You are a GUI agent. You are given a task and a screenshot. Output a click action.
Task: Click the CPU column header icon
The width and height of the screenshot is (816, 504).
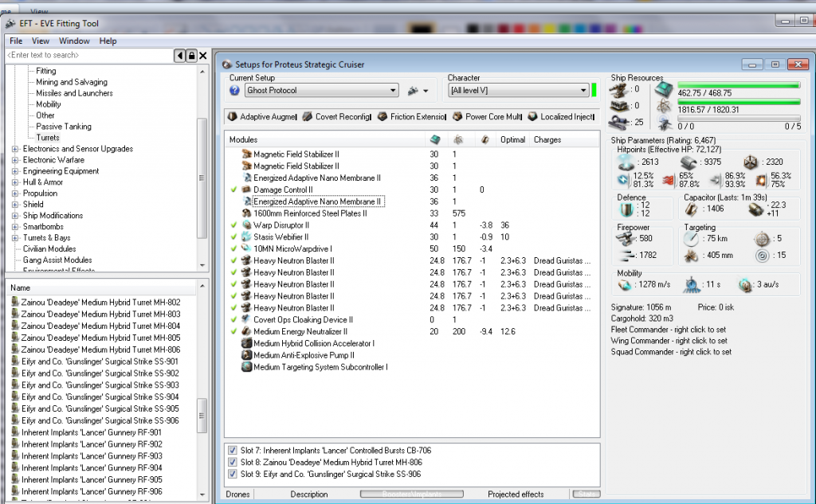click(435, 139)
